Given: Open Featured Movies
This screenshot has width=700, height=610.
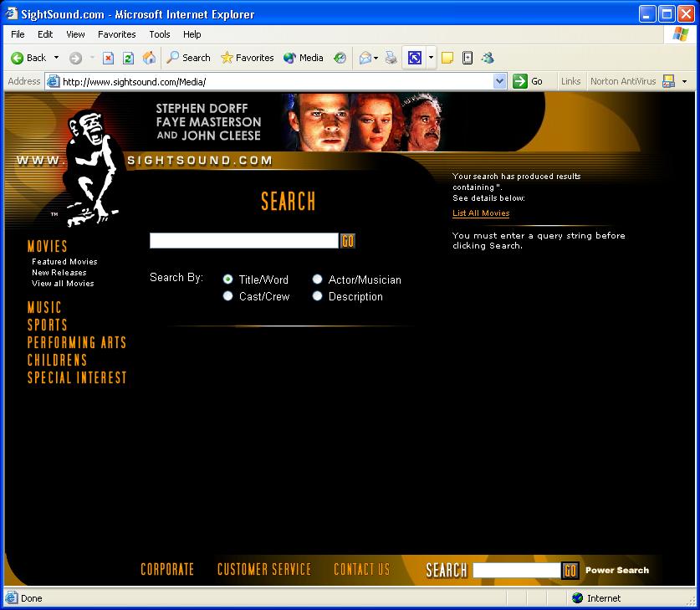Looking at the screenshot, I should [x=64, y=262].
